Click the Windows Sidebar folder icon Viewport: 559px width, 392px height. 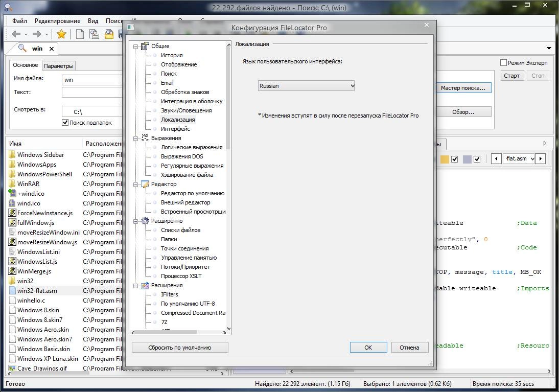(12, 154)
